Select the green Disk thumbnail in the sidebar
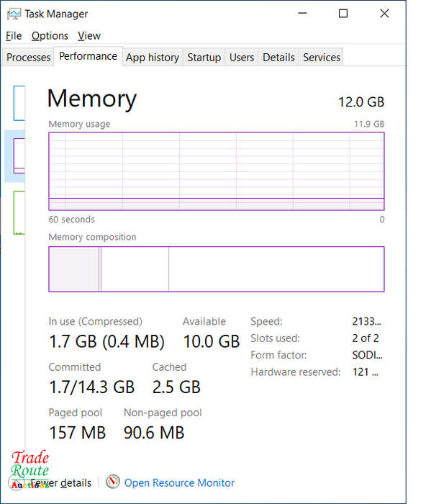The image size is (431, 504). tap(19, 212)
